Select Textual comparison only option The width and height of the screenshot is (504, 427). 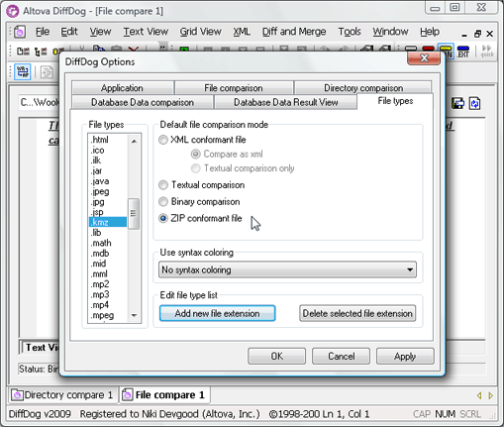243,168
